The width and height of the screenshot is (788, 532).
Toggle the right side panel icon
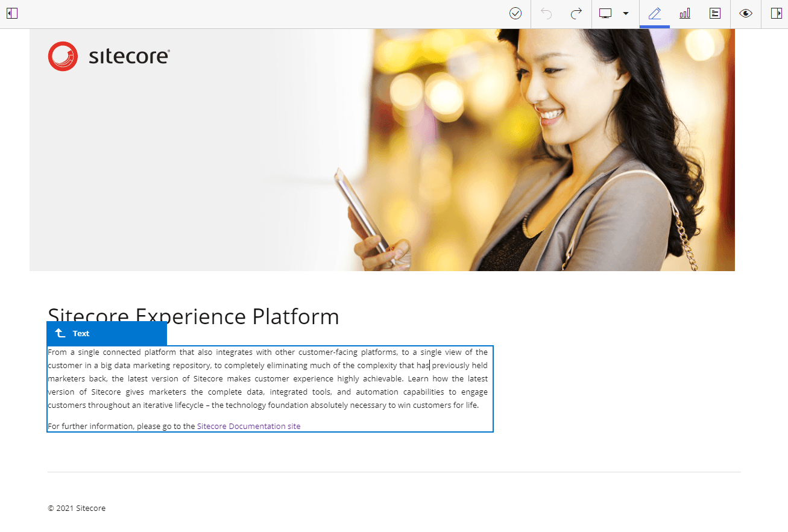point(777,13)
